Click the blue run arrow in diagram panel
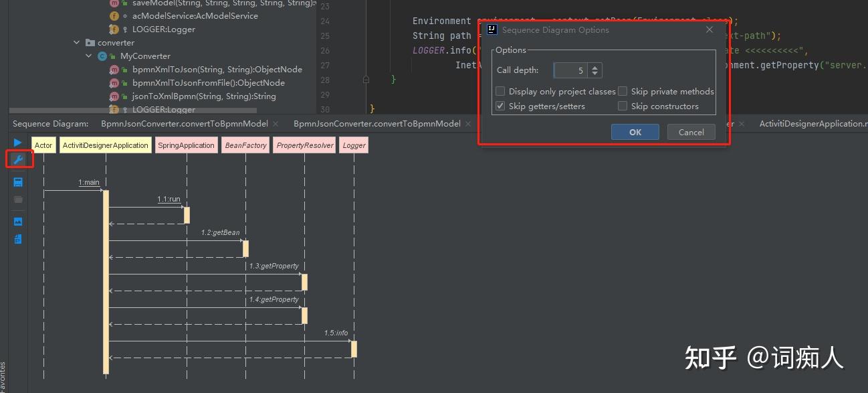This screenshot has width=868, height=393. pos(18,142)
